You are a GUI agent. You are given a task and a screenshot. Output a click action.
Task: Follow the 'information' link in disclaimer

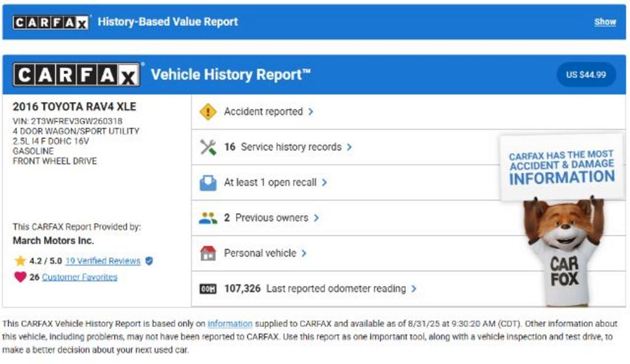229,324
